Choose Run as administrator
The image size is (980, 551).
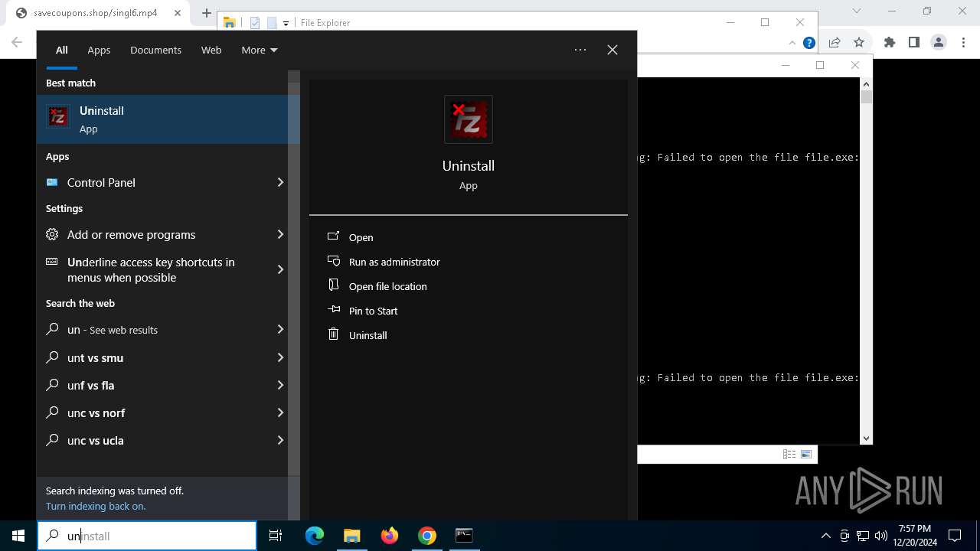coord(394,262)
